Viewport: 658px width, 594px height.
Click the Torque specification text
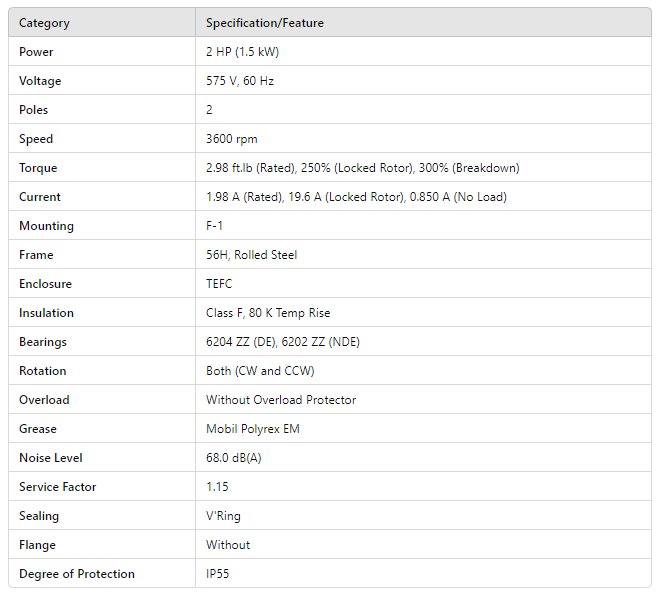click(x=362, y=168)
